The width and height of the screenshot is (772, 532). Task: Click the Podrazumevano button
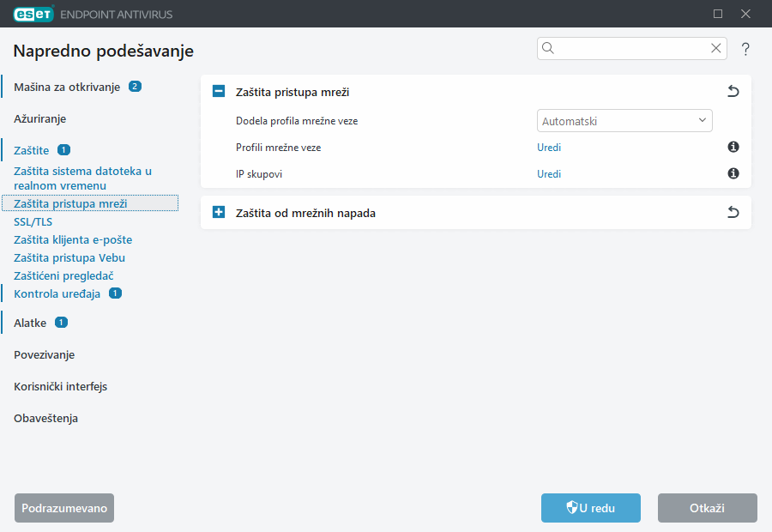[x=64, y=508]
